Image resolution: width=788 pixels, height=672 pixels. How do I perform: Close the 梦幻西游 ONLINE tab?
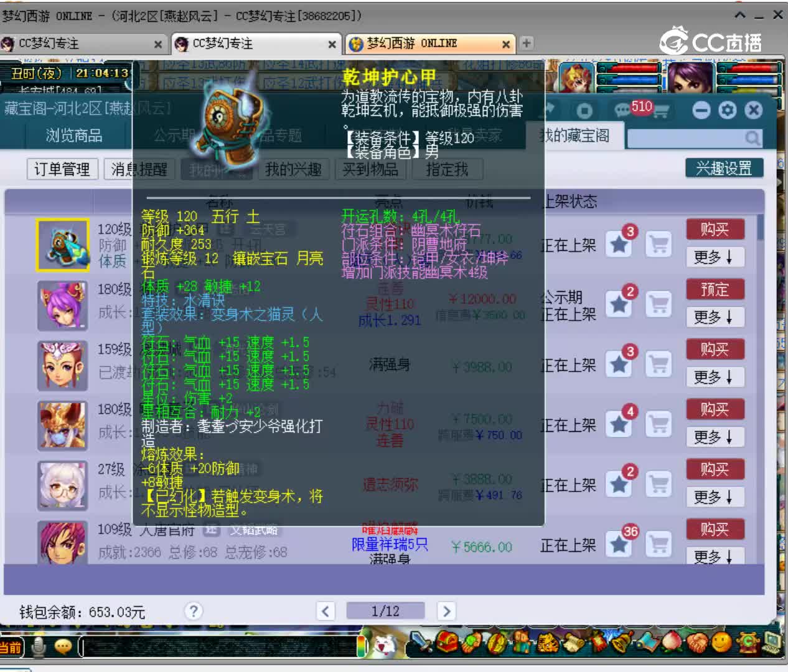click(506, 44)
